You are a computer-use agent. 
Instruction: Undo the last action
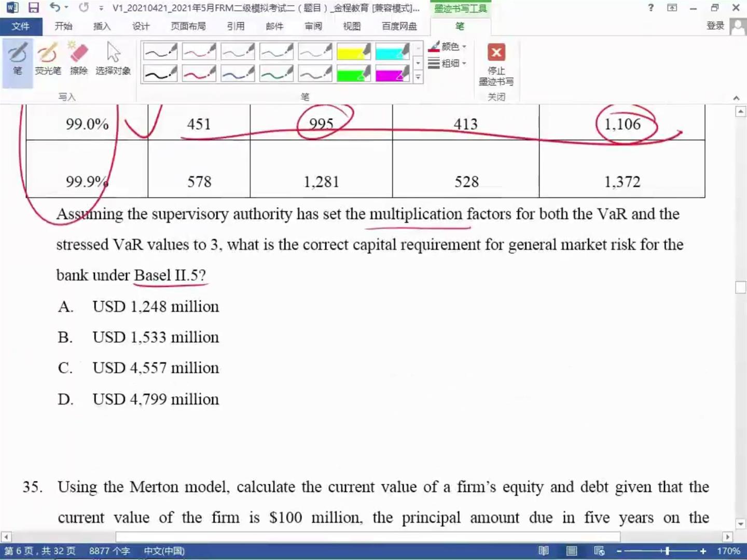click(x=54, y=8)
